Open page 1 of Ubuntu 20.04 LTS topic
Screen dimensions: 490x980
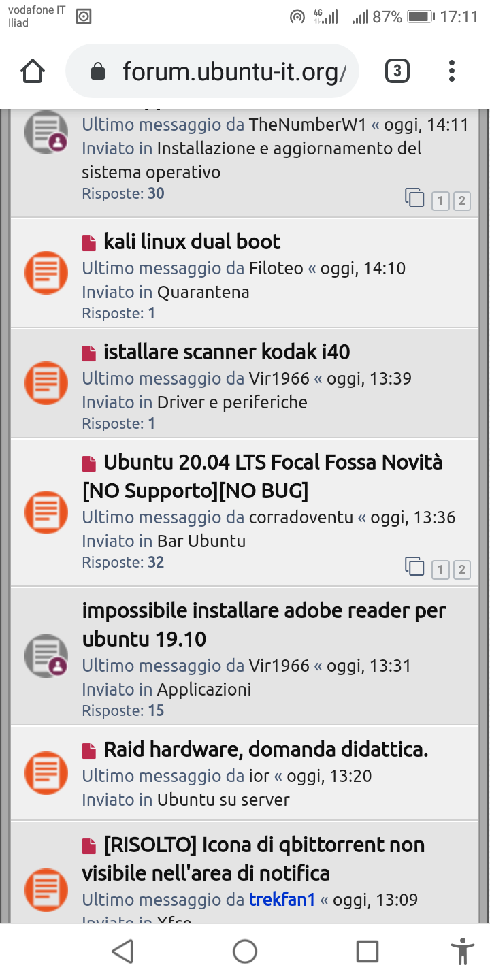(x=440, y=570)
